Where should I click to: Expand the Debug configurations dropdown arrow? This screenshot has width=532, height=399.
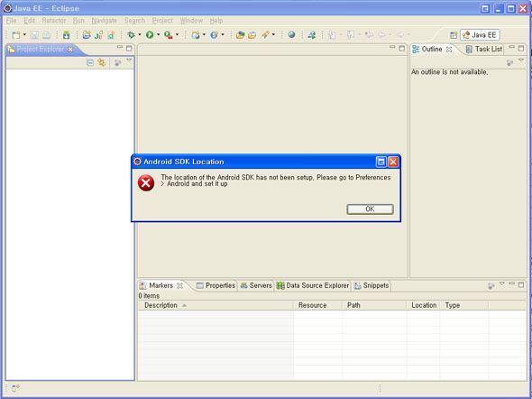click(x=140, y=34)
